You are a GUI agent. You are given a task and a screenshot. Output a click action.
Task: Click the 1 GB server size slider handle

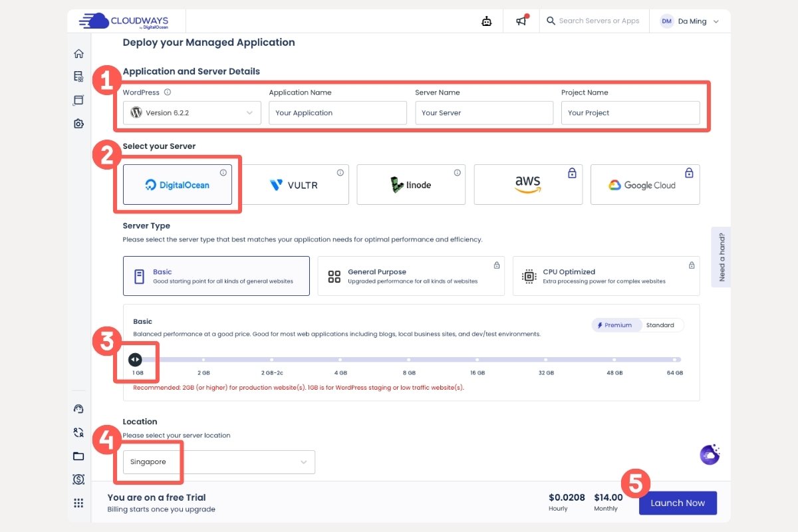135,359
